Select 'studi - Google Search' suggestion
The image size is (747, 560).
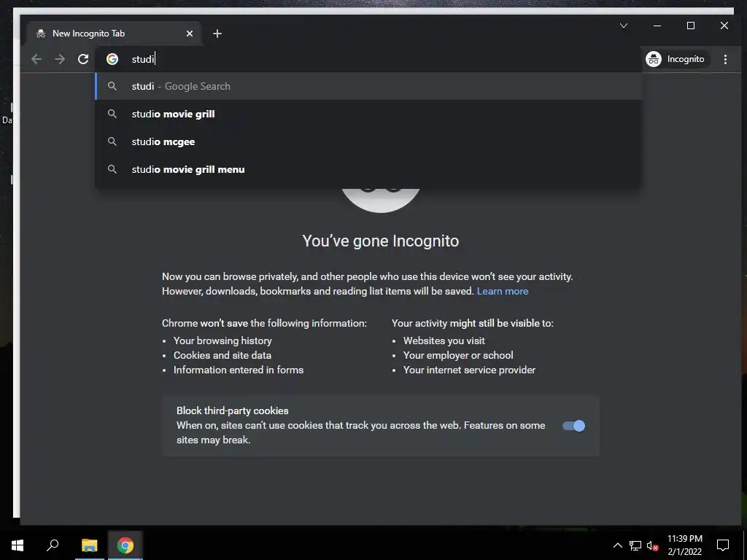click(368, 86)
